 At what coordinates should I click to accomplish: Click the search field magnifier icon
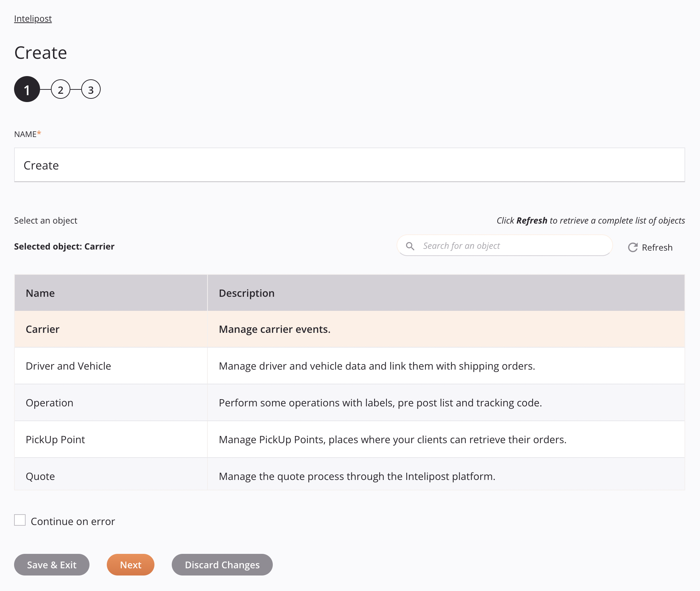point(411,246)
